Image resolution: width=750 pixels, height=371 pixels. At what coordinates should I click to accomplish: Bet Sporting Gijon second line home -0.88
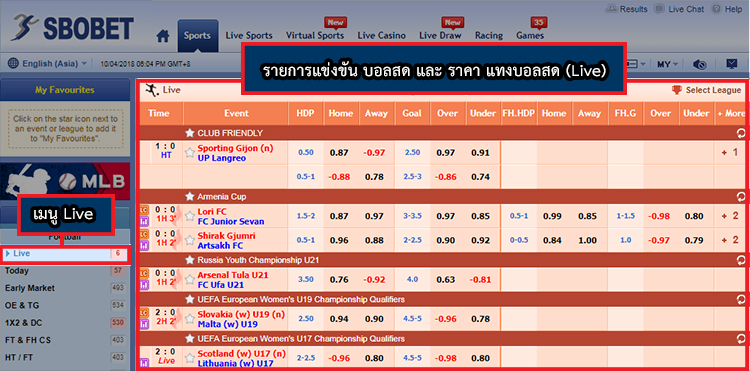click(339, 177)
